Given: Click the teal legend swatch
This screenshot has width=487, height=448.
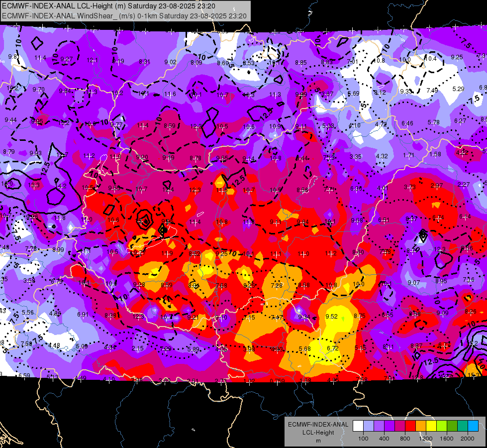Looking at the screenshot, I should (x=463, y=426).
